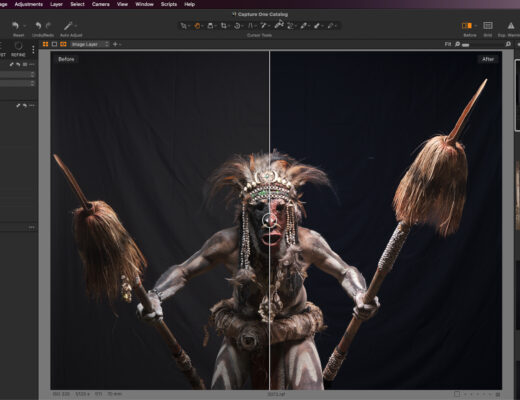This screenshot has height=400, width=520.
Task: Open the Reset options dropdown arrow
Action: pyautogui.click(x=24, y=26)
